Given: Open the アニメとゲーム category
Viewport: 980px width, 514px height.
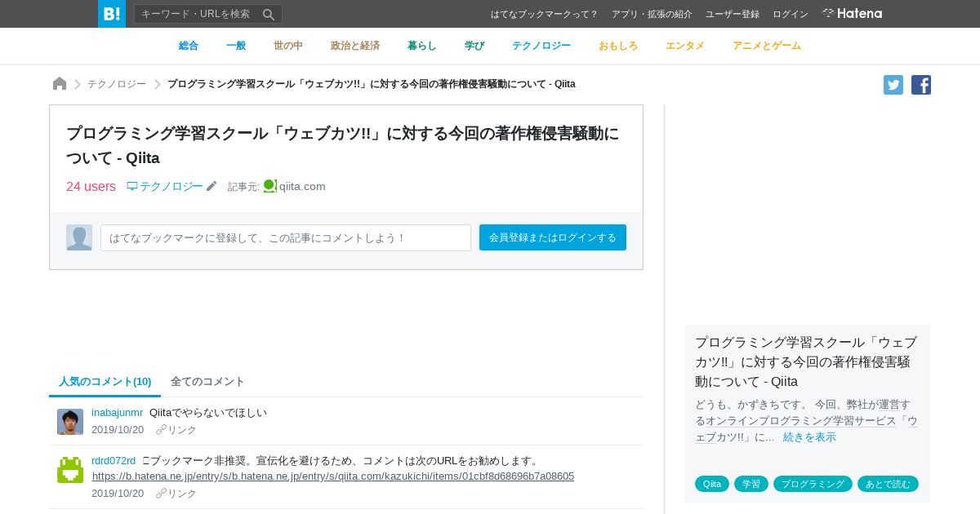Looking at the screenshot, I should click(767, 46).
